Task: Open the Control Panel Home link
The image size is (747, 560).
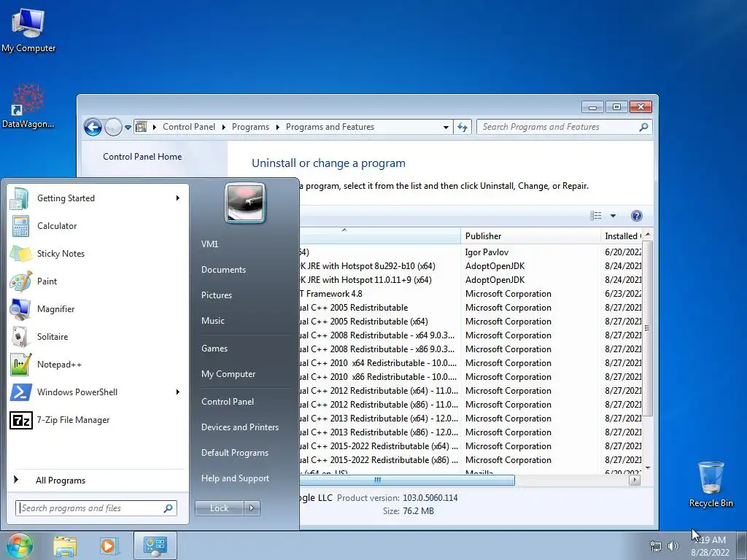Action: 142,157
